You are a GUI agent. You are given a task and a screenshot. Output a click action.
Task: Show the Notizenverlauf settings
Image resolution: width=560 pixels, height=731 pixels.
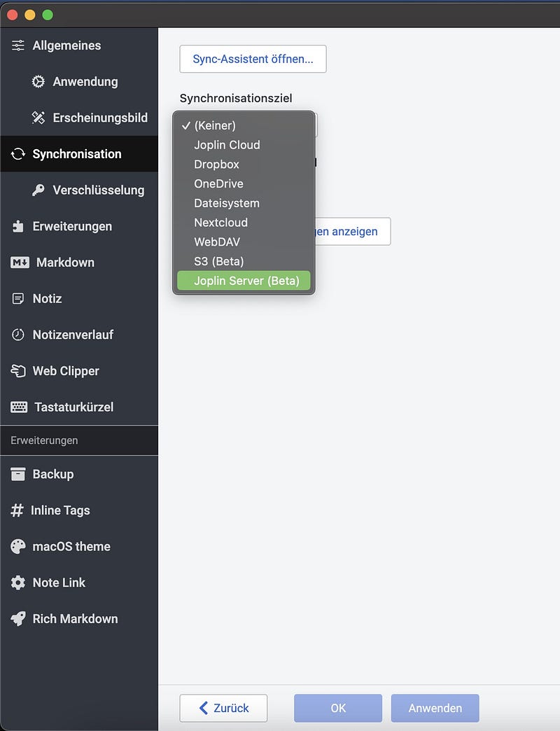79,335
